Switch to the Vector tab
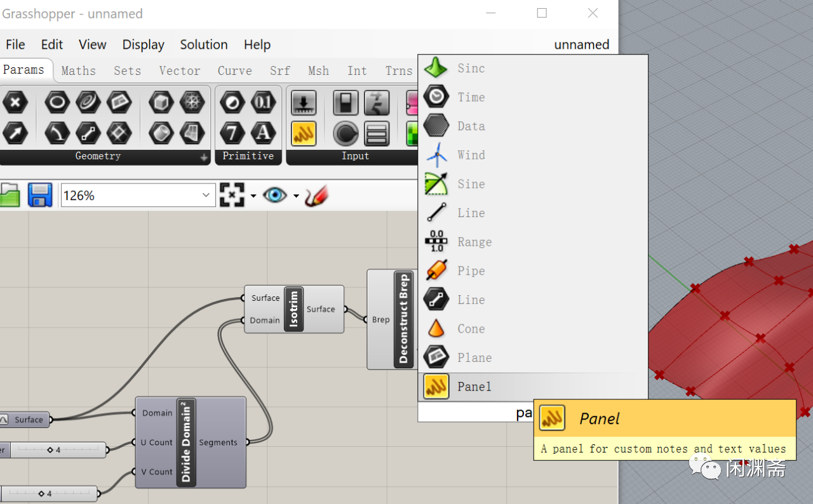The width and height of the screenshot is (813, 504). (180, 70)
